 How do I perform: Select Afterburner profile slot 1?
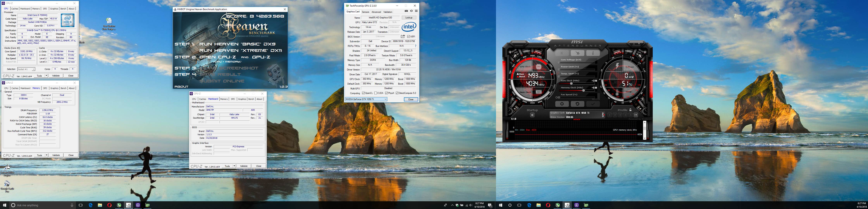(x=610, y=115)
